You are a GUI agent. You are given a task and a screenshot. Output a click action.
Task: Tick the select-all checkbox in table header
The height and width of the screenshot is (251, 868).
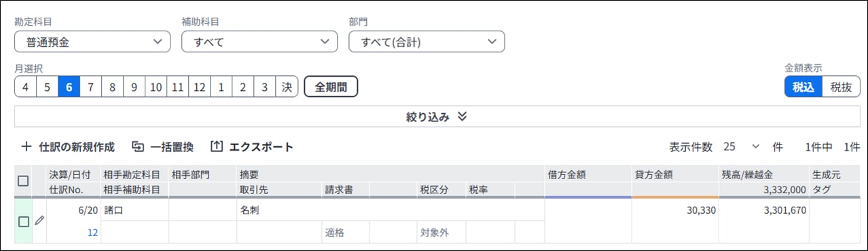click(x=23, y=181)
